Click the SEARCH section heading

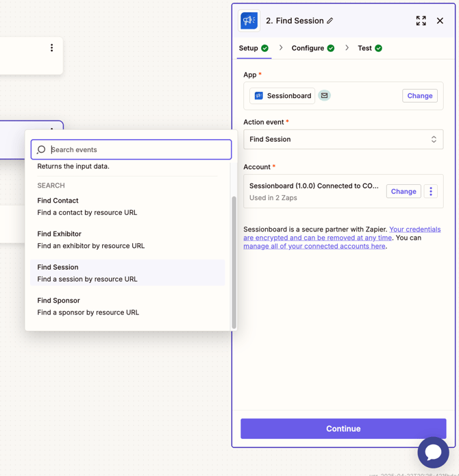point(51,186)
